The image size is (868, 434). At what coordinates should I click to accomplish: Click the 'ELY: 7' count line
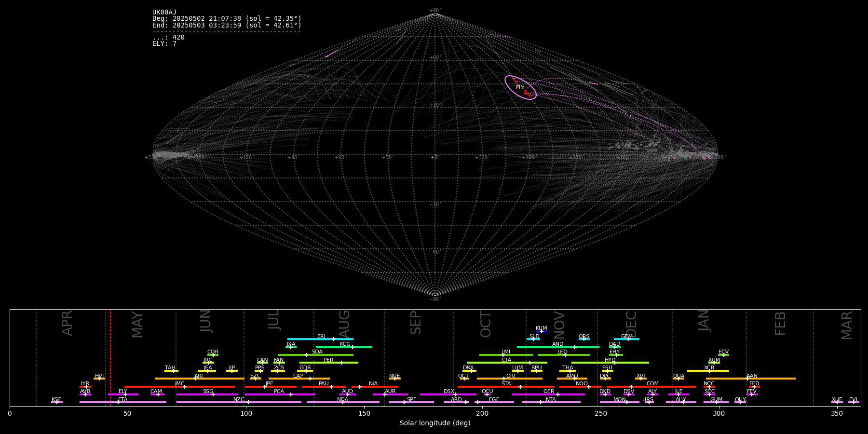[x=164, y=43]
